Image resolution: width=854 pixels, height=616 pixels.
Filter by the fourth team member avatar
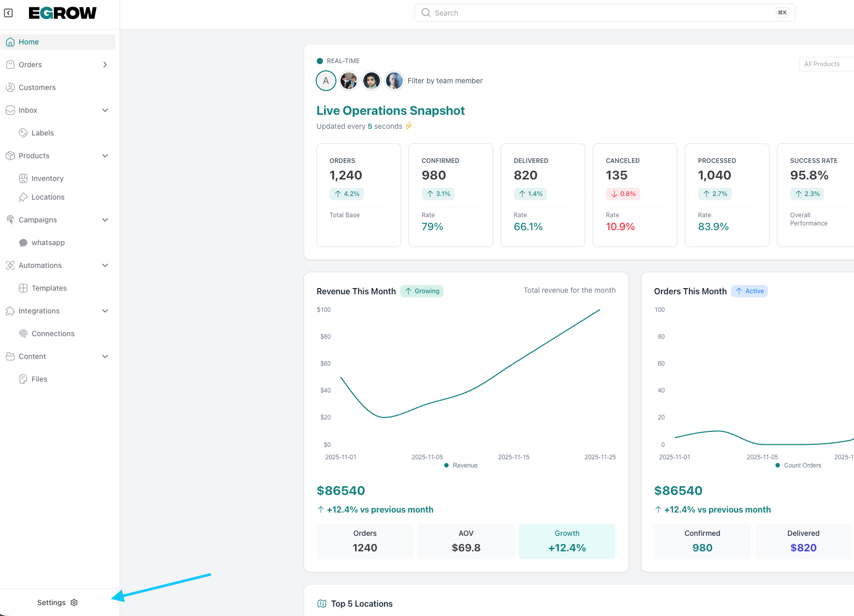tap(394, 81)
